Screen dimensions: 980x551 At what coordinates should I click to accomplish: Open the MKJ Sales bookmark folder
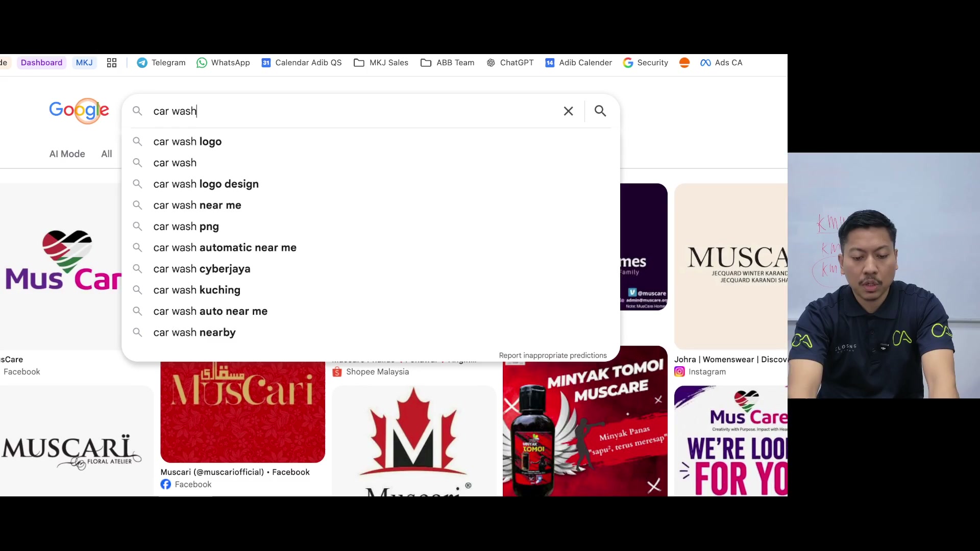tap(381, 63)
